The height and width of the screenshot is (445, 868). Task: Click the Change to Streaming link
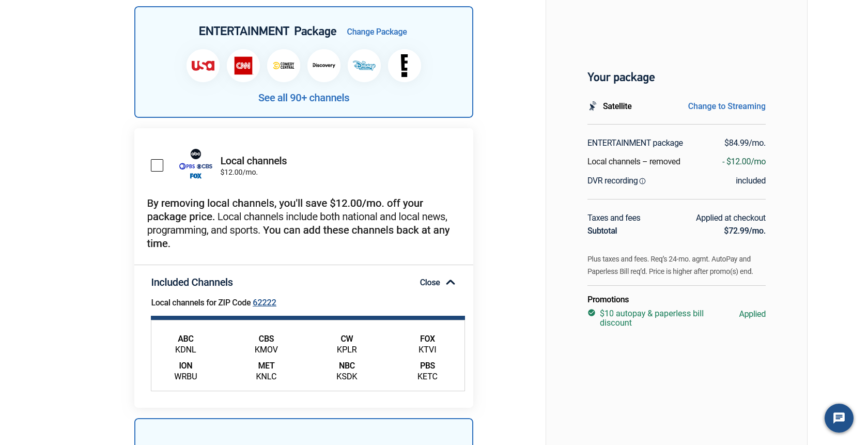click(x=726, y=106)
